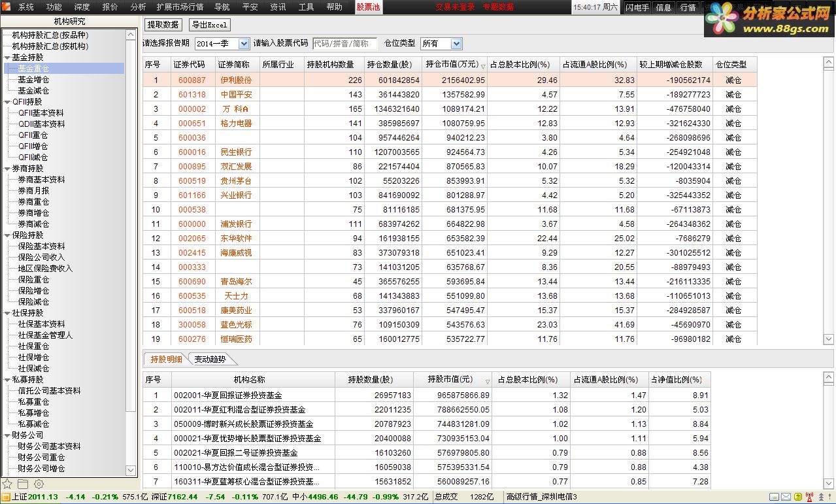
Task: Click the 导出Excel button
Action: coord(209,25)
